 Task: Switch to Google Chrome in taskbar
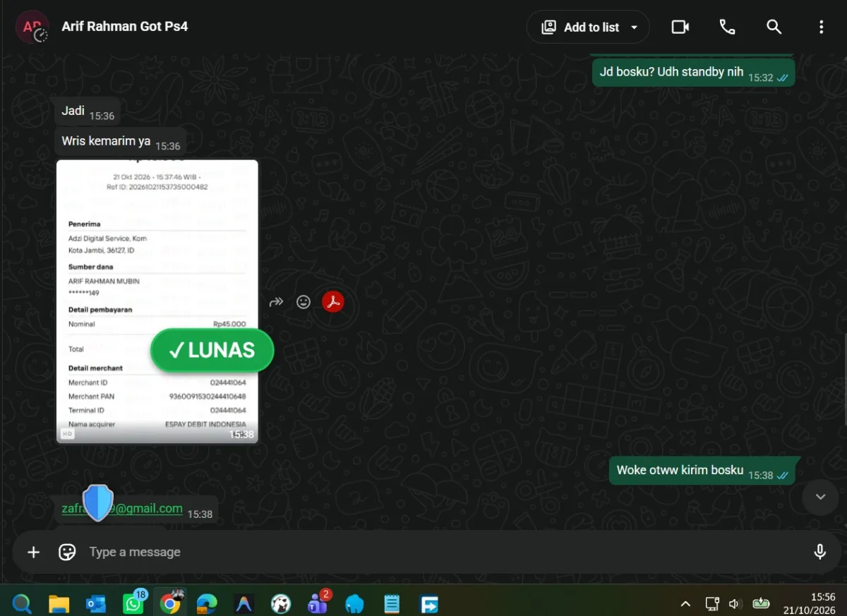[170, 603]
